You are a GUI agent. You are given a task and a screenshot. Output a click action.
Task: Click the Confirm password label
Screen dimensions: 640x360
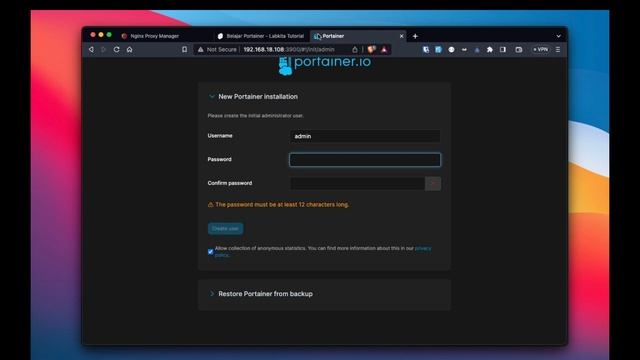pos(230,183)
